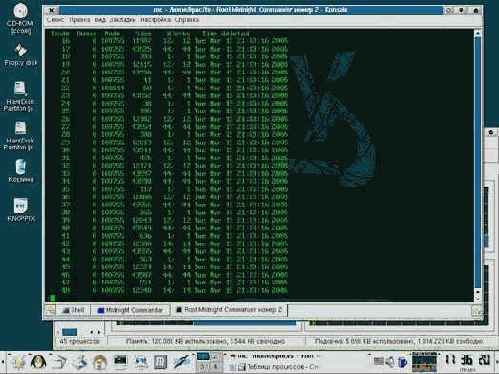Click the panel hide arrow at right edge
Screen dimensions: 499x374
[496, 362]
